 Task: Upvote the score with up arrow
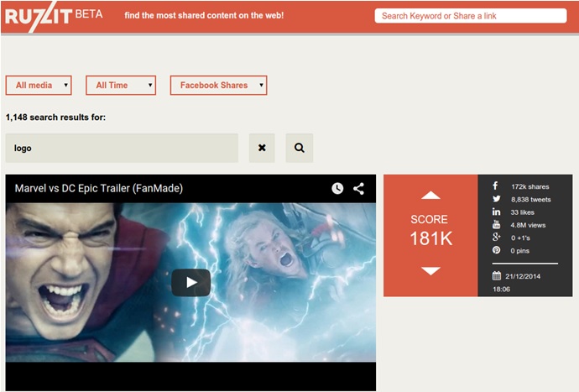coord(430,196)
